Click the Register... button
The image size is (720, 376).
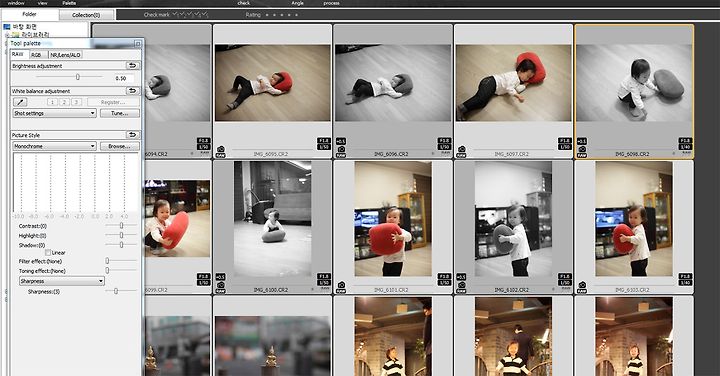pyautogui.click(x=113, y=102)
